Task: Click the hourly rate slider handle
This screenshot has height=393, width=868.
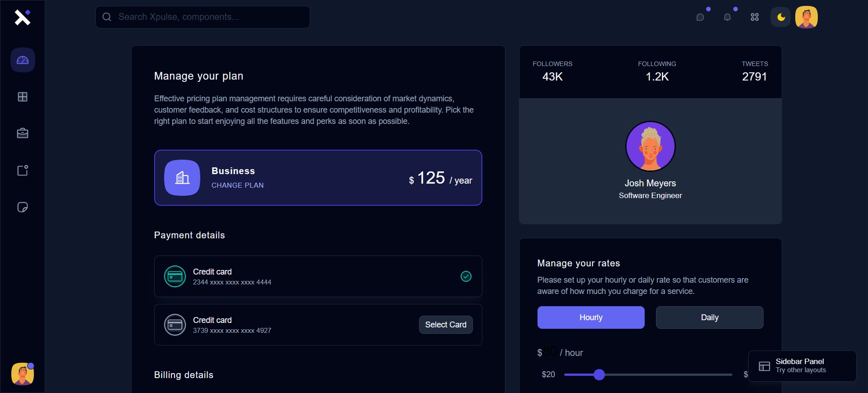Action: [x=599, y=374]
